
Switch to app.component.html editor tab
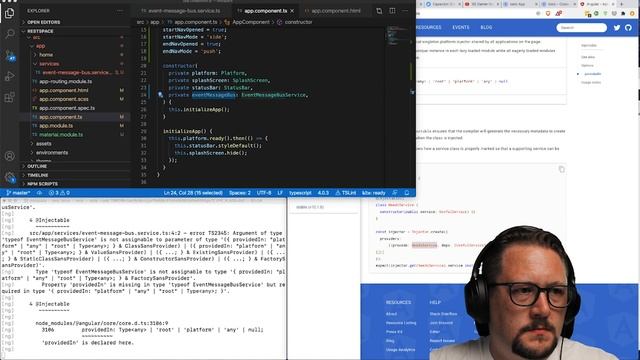(x=336, y=11)
